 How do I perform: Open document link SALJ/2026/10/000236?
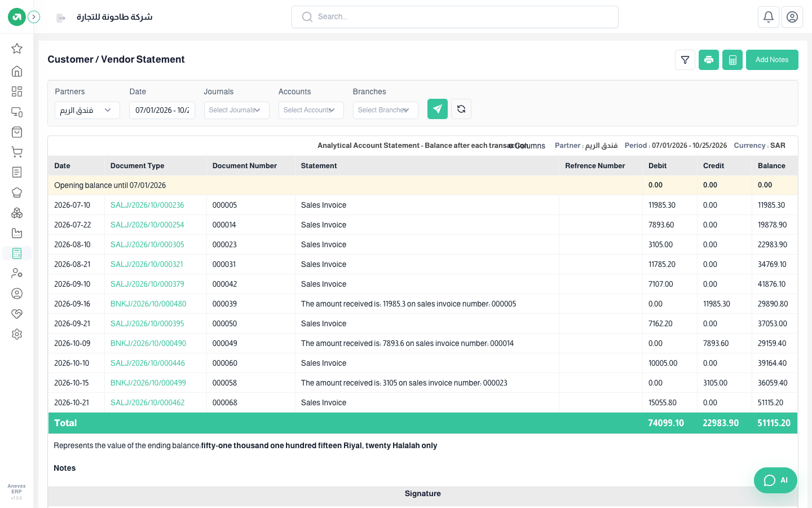[x=147, y=205]
